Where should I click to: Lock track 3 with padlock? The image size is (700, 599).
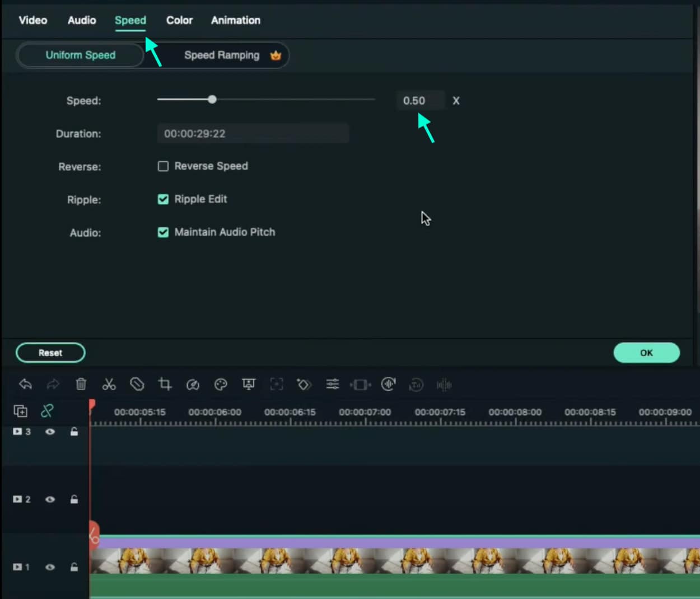click(74, 431)
